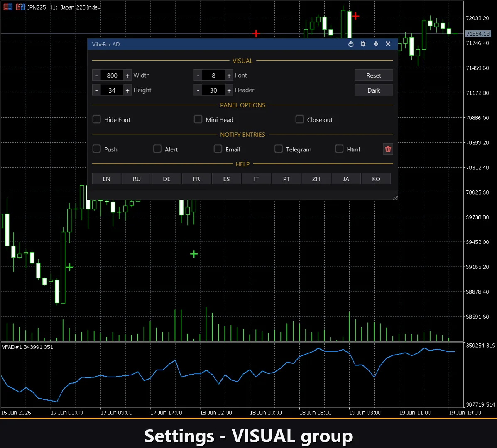This screenshot has height=448, width=497.
Task: Select DE help language
Action: [x=167, y=178]
